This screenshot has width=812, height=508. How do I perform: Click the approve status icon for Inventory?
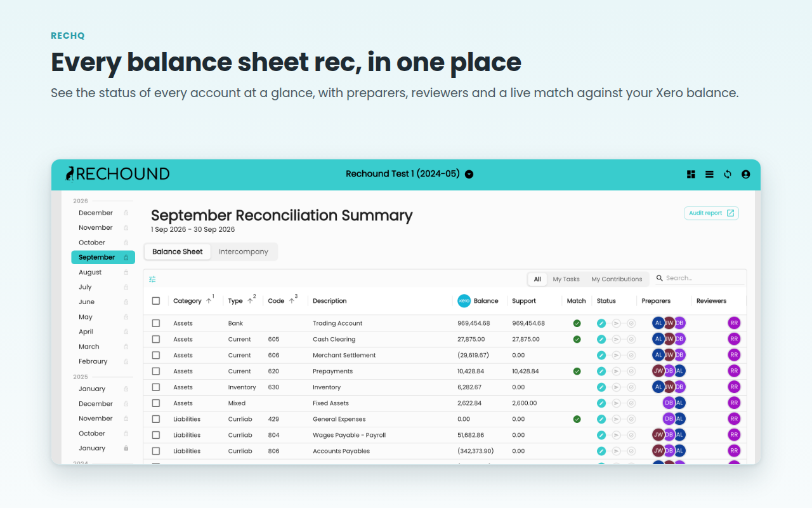click(631, 387)
